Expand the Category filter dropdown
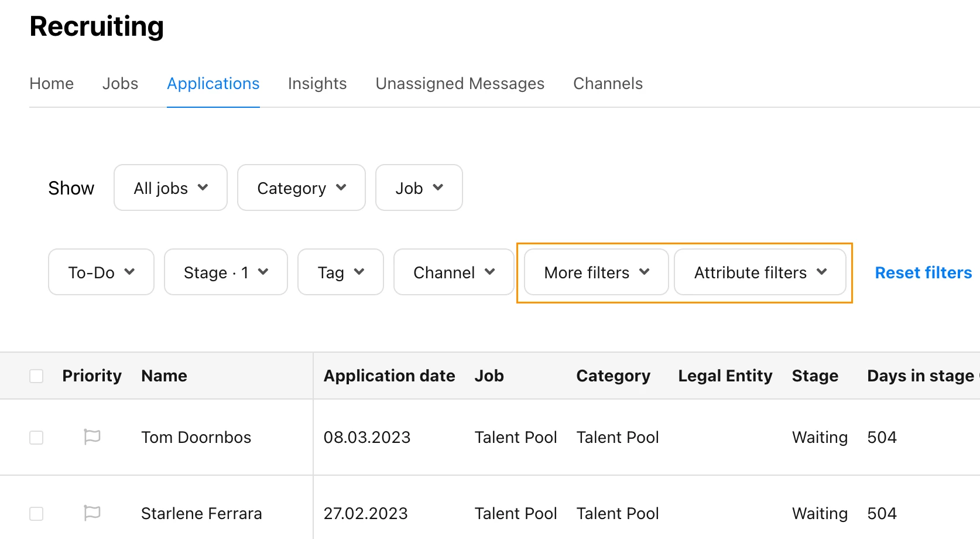 [301, 187]
